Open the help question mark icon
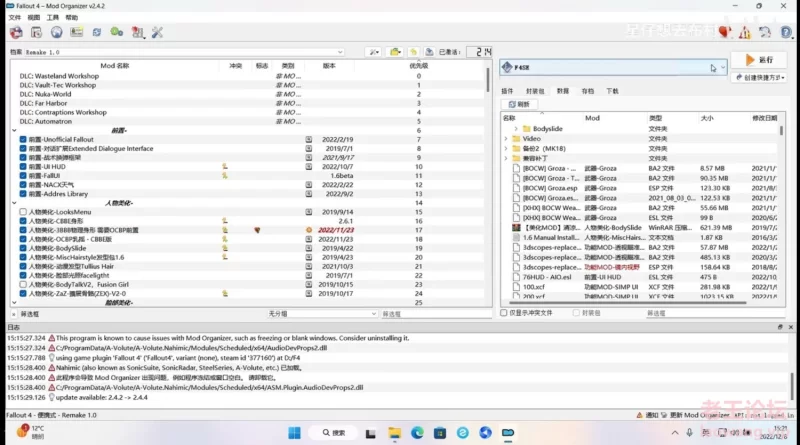800x445 pixels. click(x=786, y=33)
